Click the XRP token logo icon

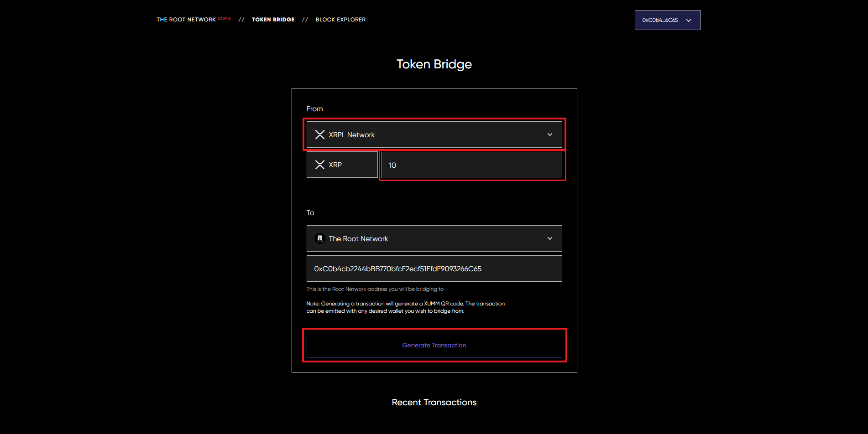pos(320,165)
